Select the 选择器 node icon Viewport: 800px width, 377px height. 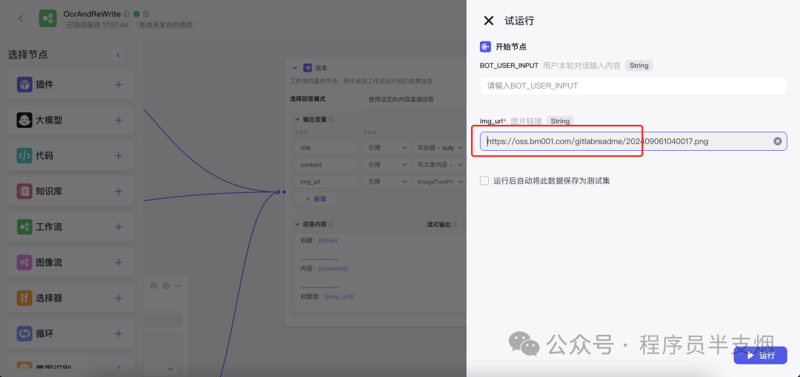coord(24,298)
